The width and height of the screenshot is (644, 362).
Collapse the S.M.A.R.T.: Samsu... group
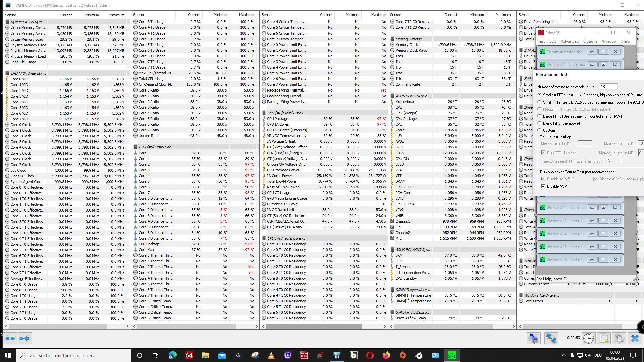point(392,312)
